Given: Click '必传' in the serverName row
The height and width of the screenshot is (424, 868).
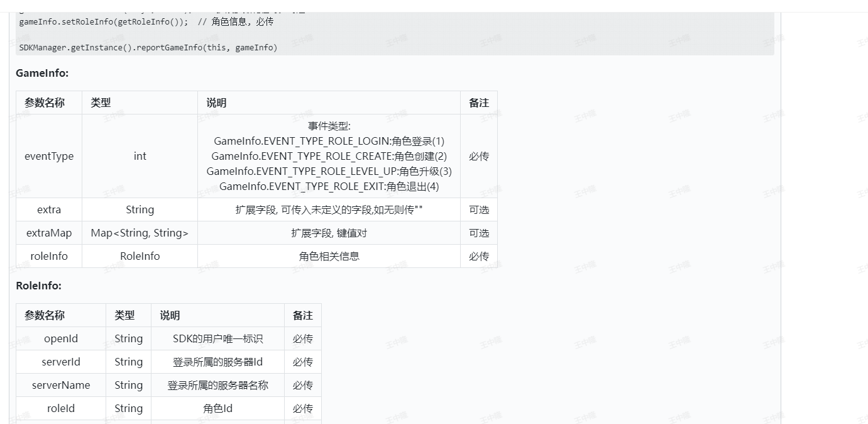Looking at the screenshot, I should pos(303,385).
